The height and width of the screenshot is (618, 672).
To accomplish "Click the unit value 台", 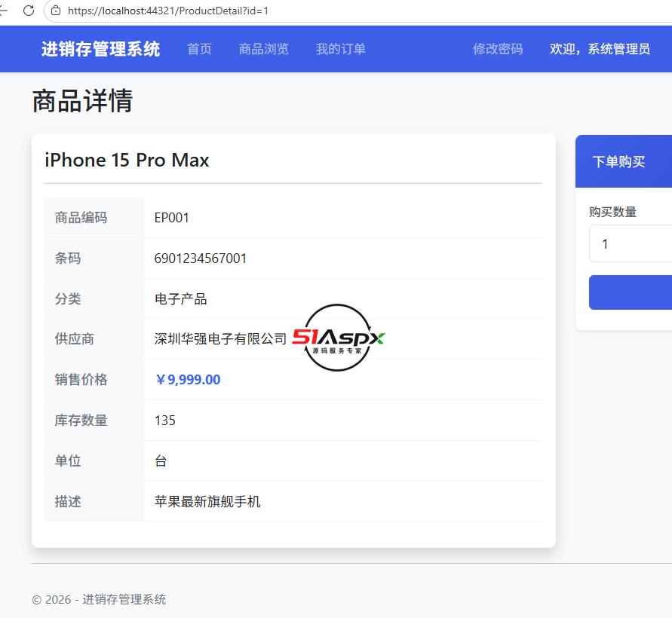I will coord(161,460).
